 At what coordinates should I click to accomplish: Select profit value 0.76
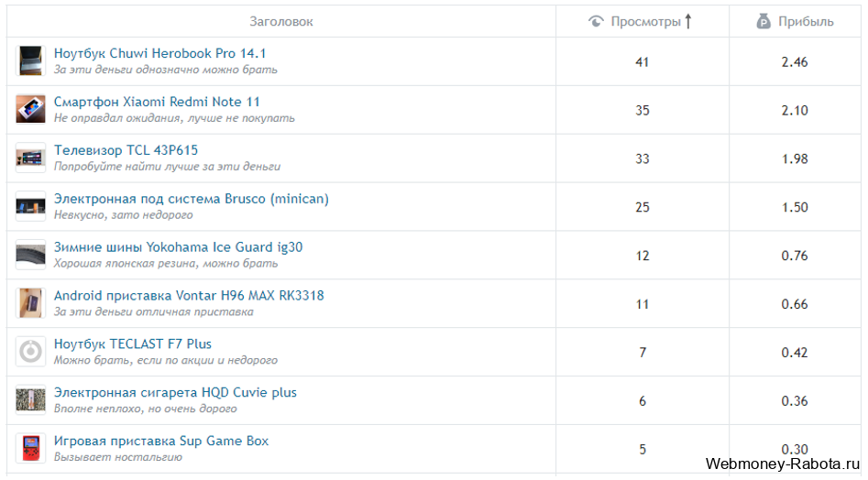click(x=795, y=256)
